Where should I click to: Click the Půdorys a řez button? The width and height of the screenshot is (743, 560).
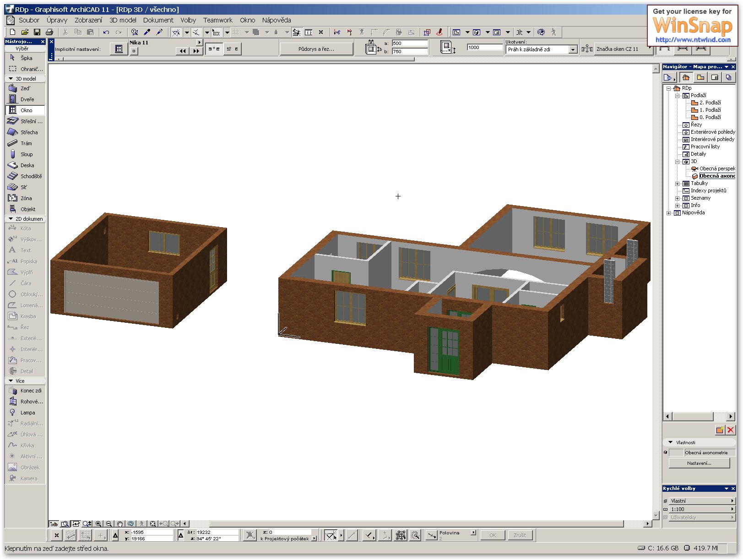(x=316, y=49)
